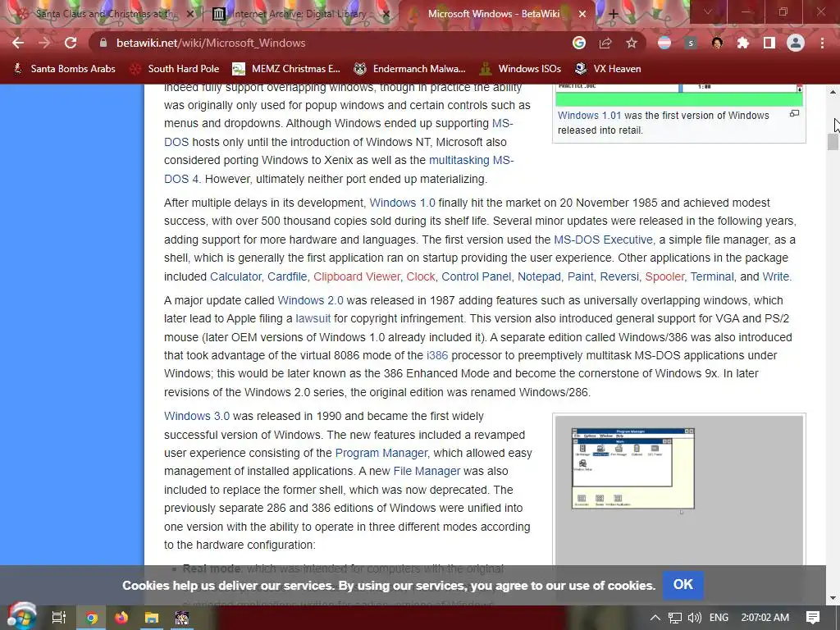Open the VX Heaven bookmark
Screen dimensions: 840x630
608,69
